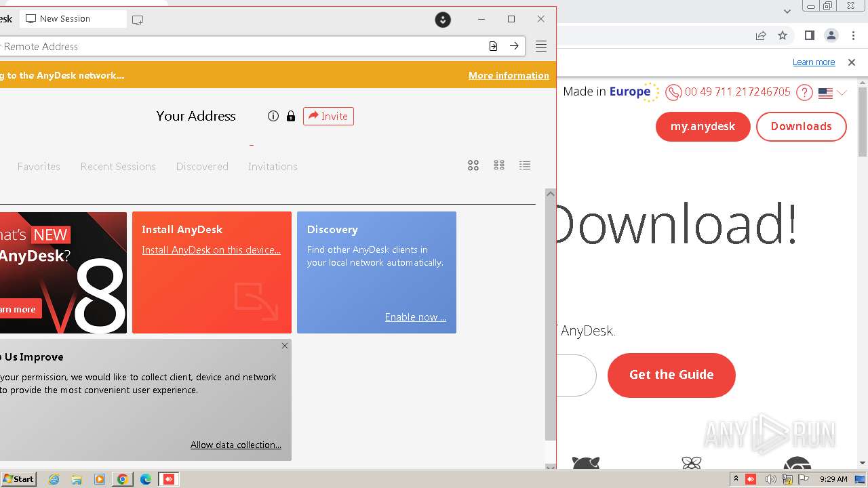The image size is (868, 488).
Task: Click the lock icon beside Your Address
Action: [291, 116]
